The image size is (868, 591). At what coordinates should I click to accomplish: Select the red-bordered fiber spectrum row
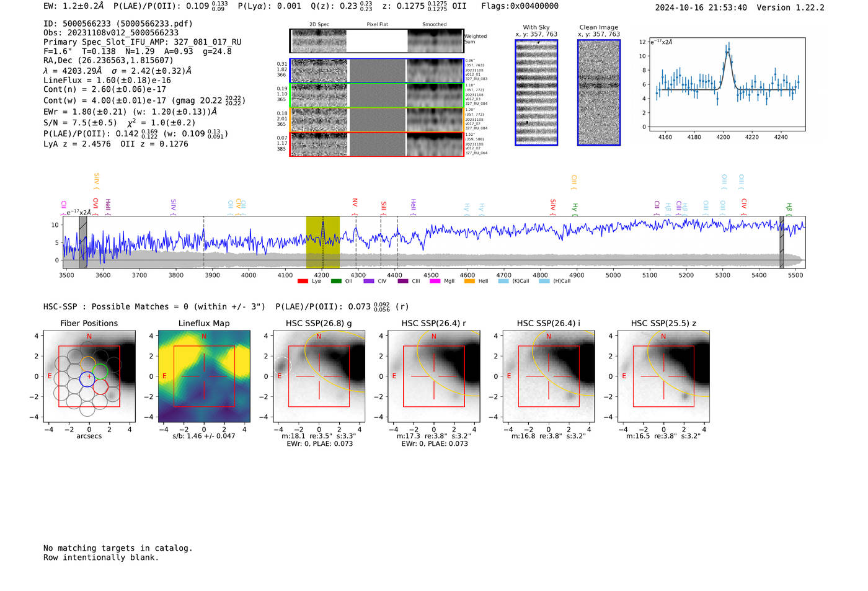pos(376,144)
